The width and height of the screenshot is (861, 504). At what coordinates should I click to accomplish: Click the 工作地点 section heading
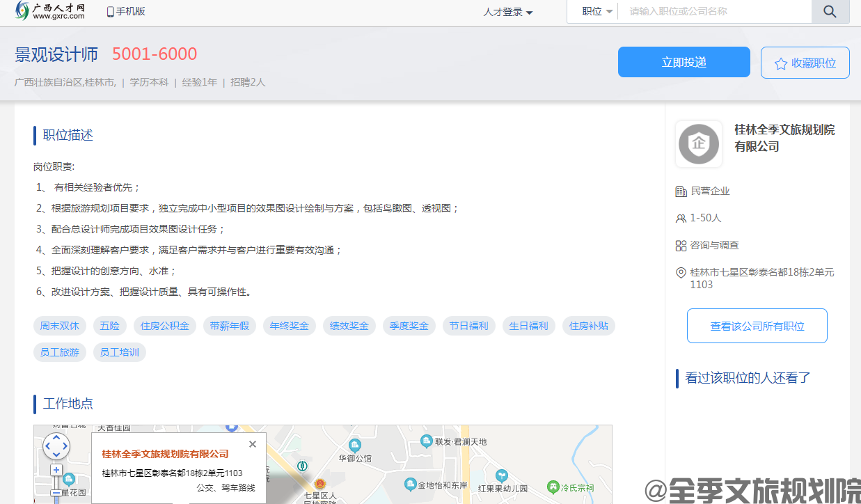[x=68, y=404]
